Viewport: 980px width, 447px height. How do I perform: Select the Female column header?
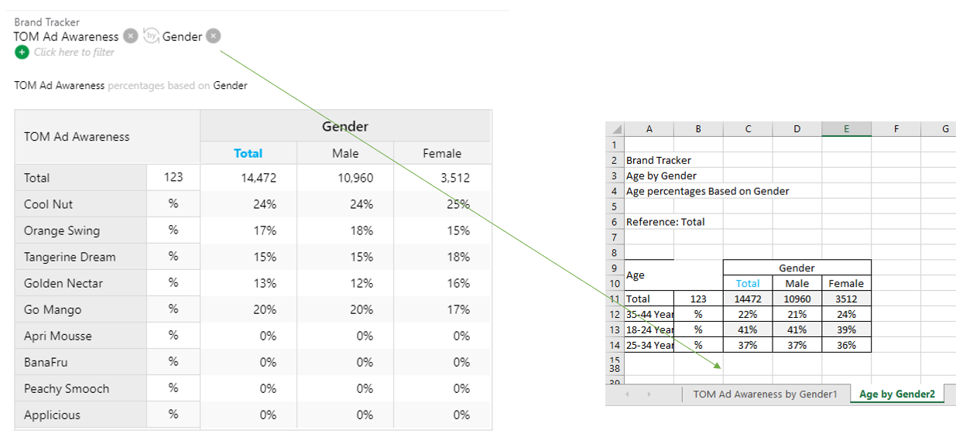tap(442, 153)
